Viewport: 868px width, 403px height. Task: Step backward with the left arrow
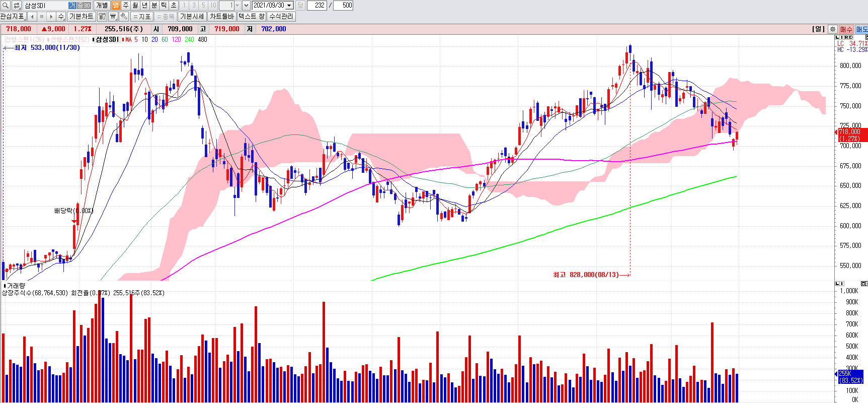32,17
